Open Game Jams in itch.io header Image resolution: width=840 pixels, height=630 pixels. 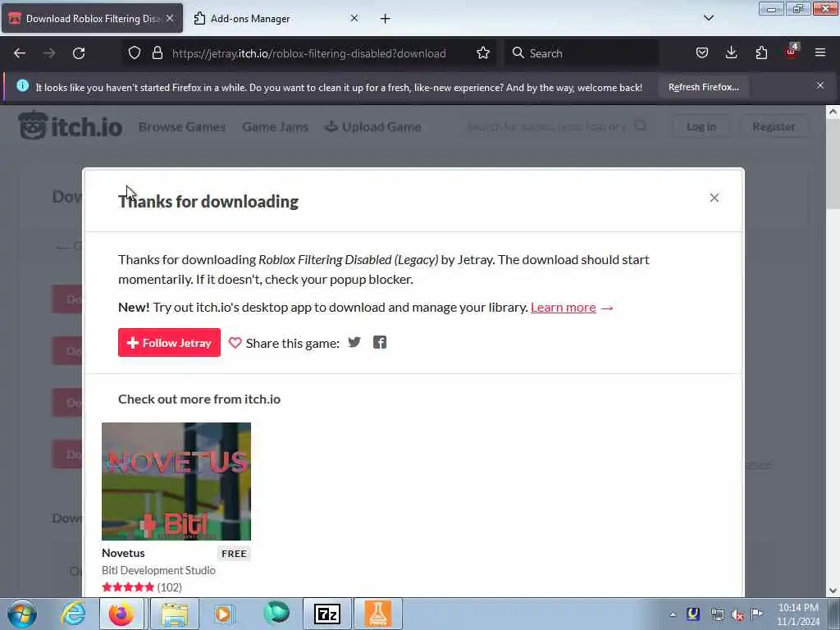pyautogui.click(x=276, y=127)
